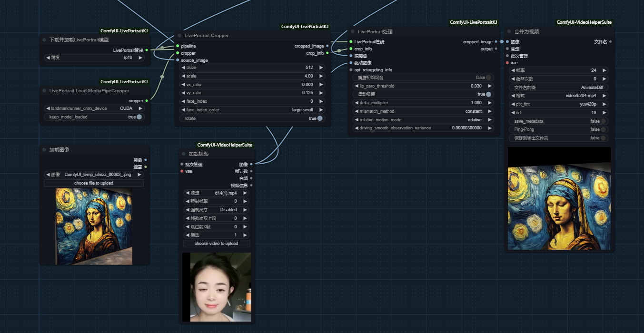644x333 pixels.
Task: Click the choose video to upload button
Action: [216, 244]
